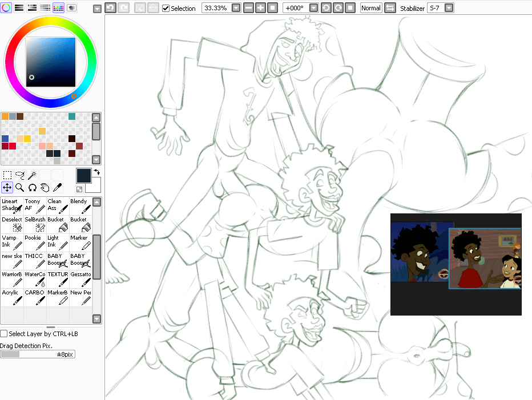Pick the Lasso selection tool
This screenshot has width=532, height=400.
click(20, 175)
